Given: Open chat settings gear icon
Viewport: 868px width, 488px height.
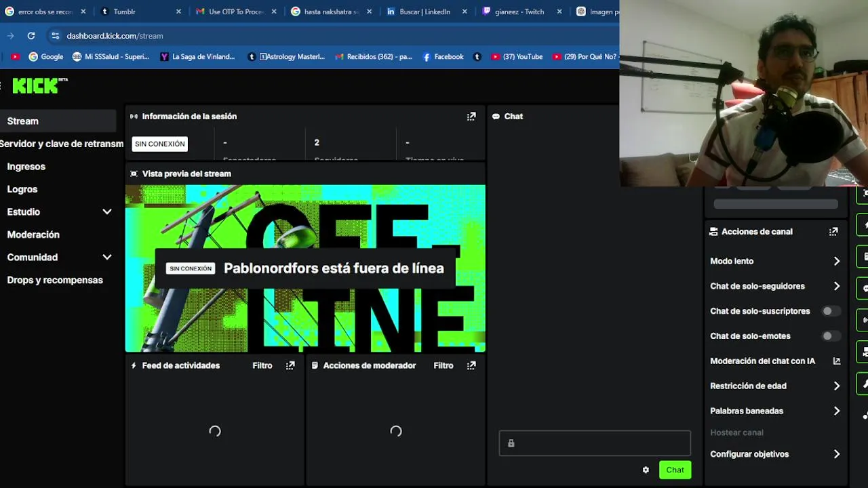Looking at the screenshot, I should click(646, 470).
